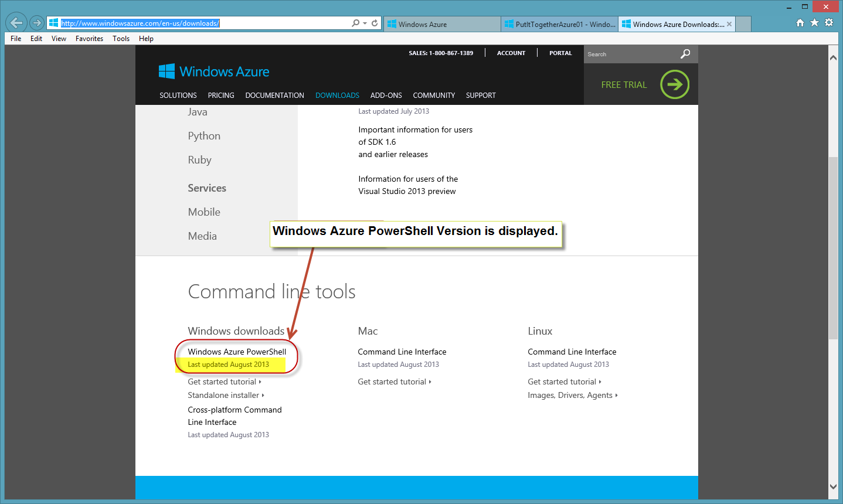Click the Services sidebar heading
Screen dimensions: 843x504
coord(207,188)
